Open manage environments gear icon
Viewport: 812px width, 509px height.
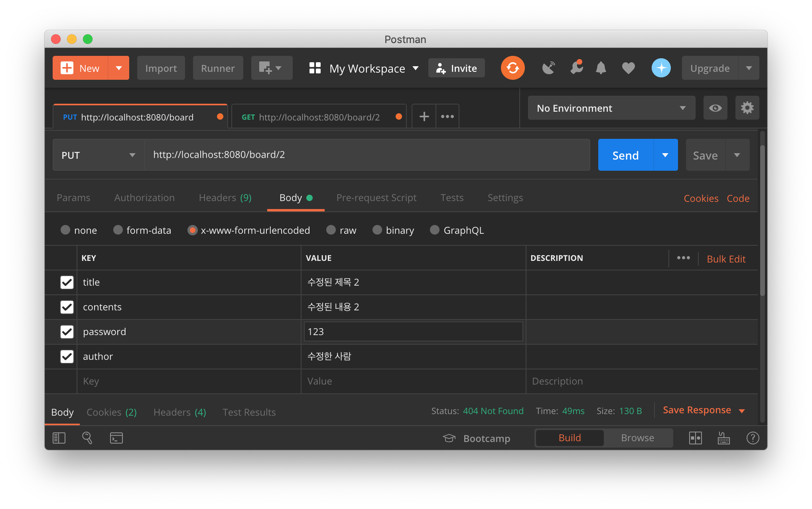coord(747,108)
